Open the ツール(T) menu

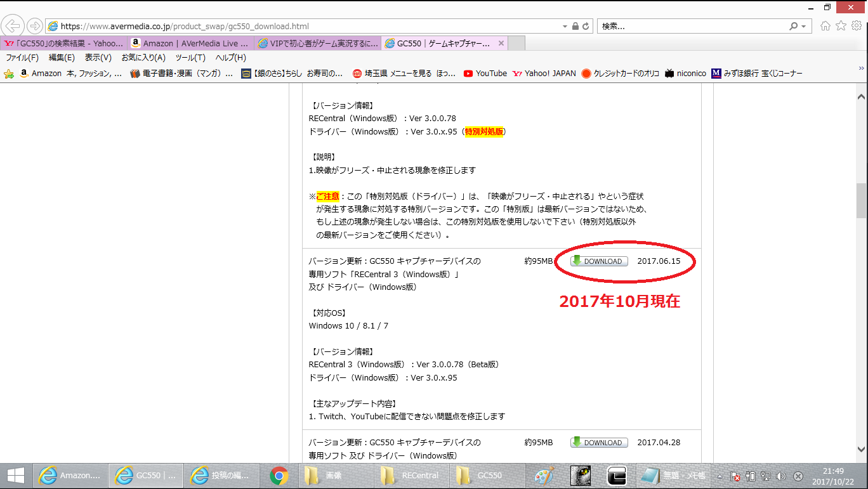[190, 58]
